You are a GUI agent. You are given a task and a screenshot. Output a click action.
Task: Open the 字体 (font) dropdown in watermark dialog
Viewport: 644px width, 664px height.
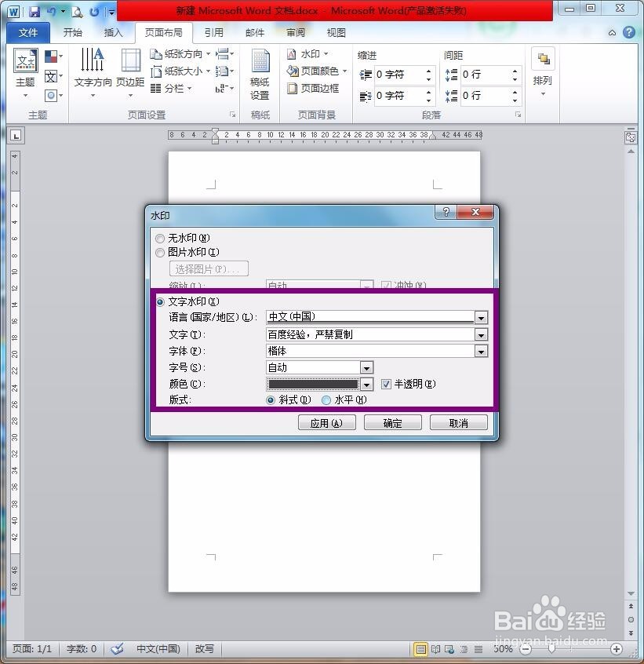[x=482, y=351]
